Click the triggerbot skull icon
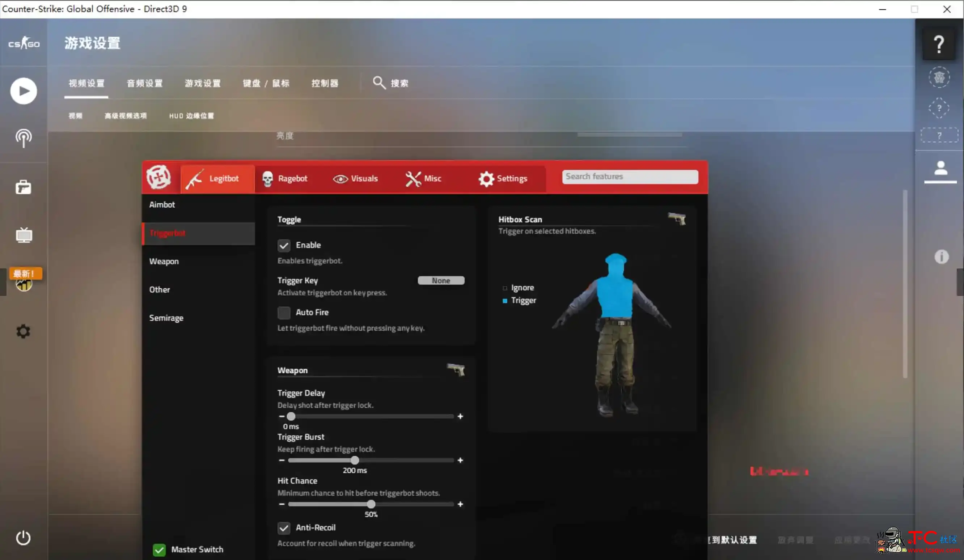This screenshot has width=964, height=560. pos(266,178)
